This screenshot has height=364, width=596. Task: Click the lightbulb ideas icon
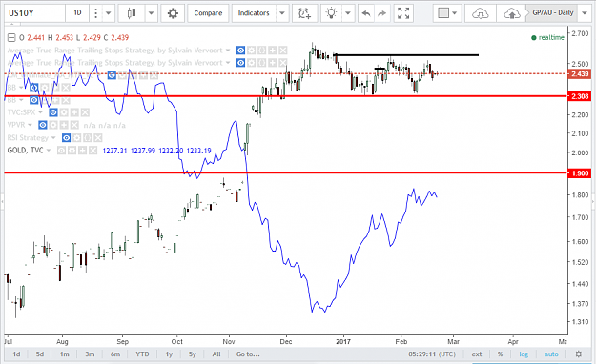332,13
